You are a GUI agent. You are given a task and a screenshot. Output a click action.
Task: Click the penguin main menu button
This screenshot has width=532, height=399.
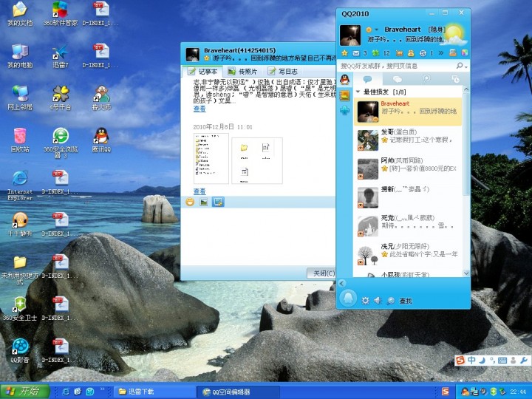click(347, 299)
